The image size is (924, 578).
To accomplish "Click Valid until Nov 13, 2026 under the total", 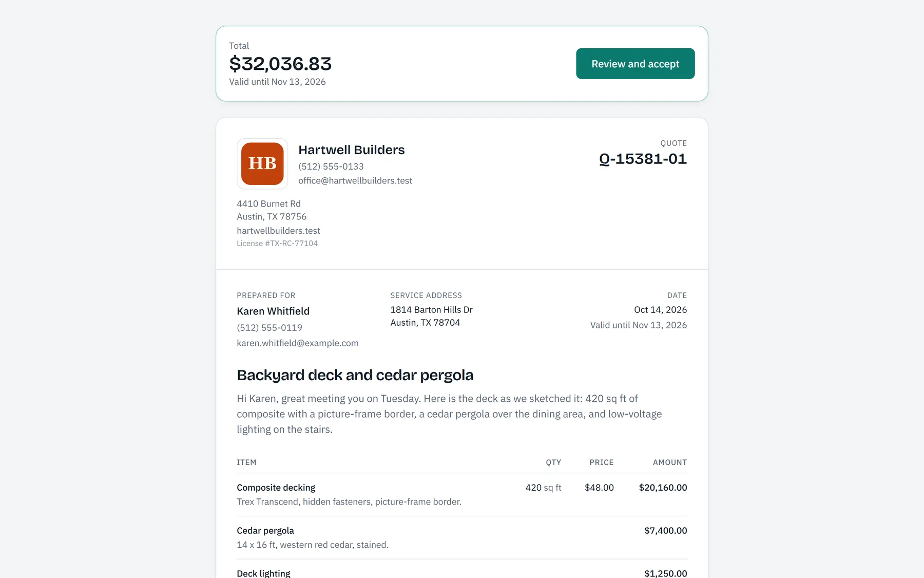I will [x=277, y=82].
